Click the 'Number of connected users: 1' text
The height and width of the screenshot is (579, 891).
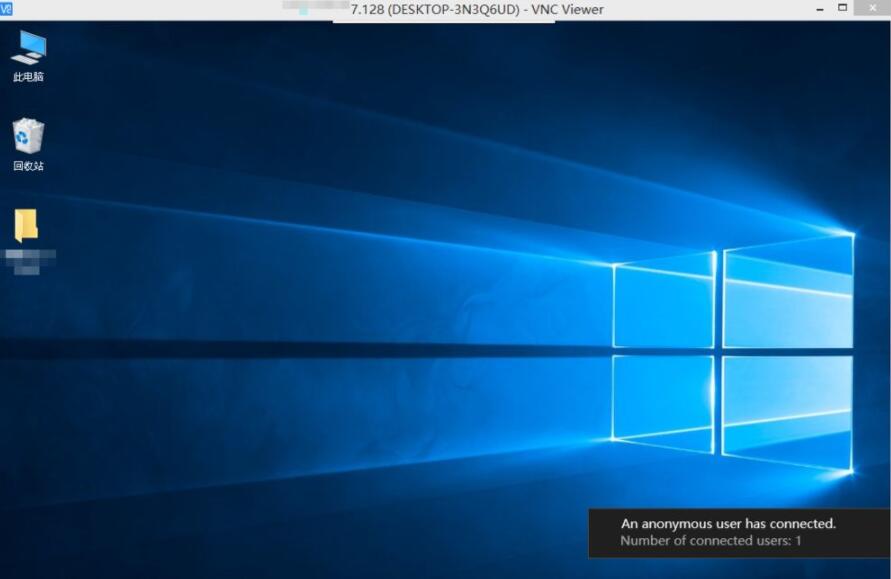pos(710,540)
